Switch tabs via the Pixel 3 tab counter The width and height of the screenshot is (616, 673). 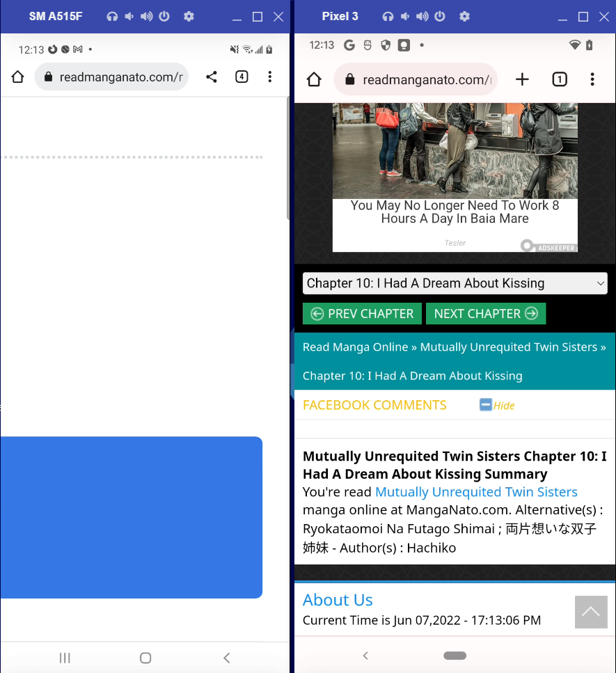(560, 79)
